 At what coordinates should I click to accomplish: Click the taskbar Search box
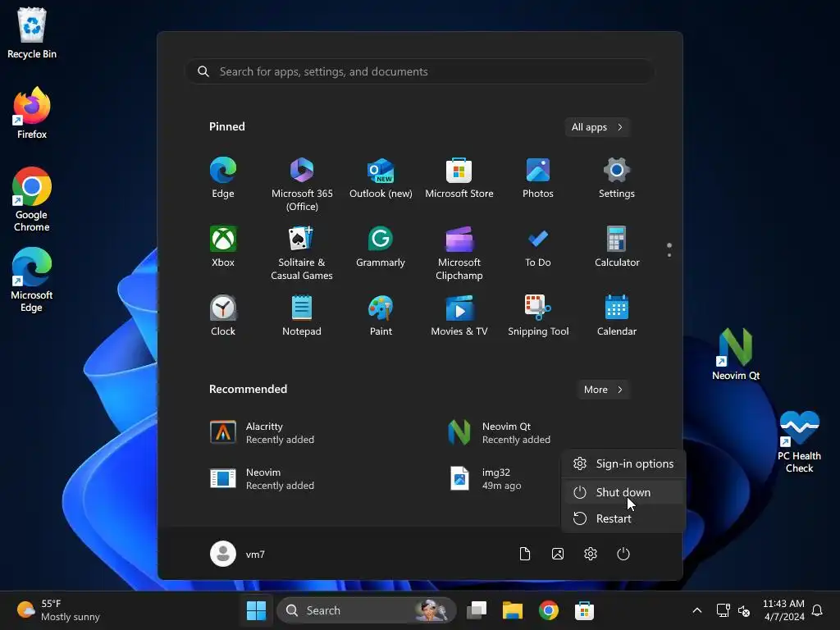pos(367,610)
